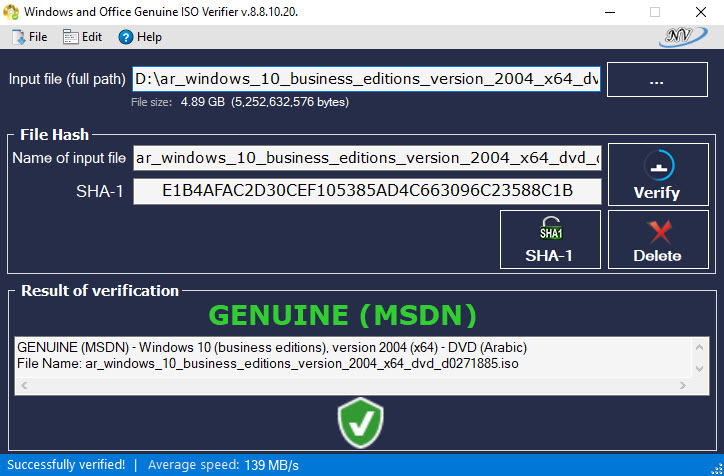Click result box scroll up arrow
724x476 pixels.
(700, 347)
